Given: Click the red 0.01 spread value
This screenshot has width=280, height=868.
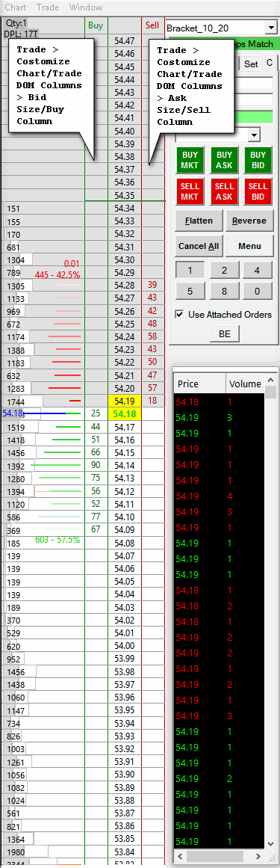Looking at the screenshot, I should click(x=72, y=263).
